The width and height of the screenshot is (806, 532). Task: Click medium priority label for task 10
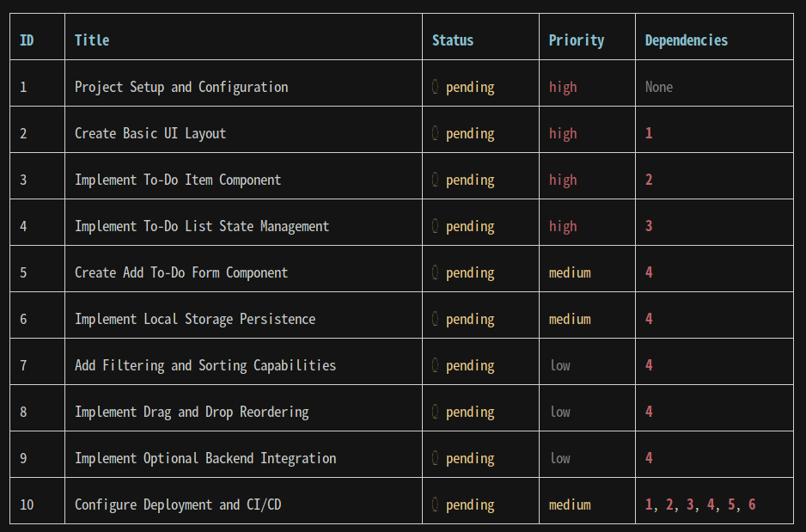pyautogui.click(x=570, y=504)
